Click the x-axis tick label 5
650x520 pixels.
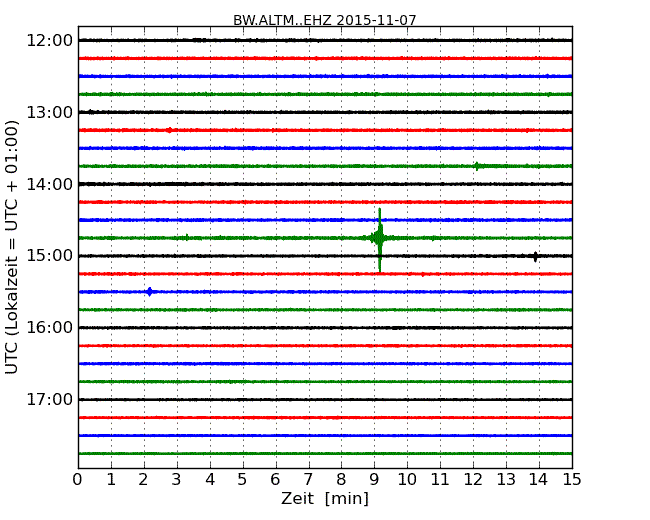(242, 480)
